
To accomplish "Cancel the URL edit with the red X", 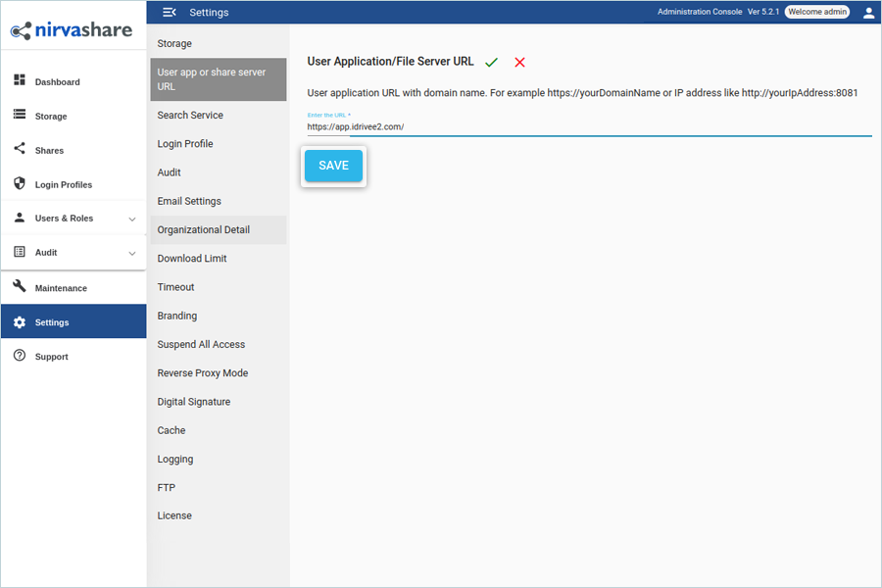I will pyautogui.click(x=519, y=62).
